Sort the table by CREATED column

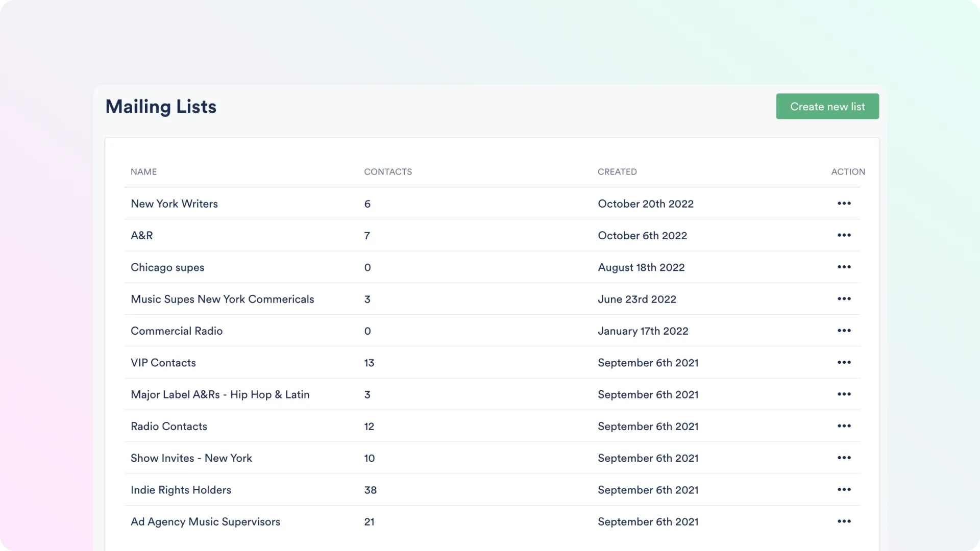[x=617, y=171]
